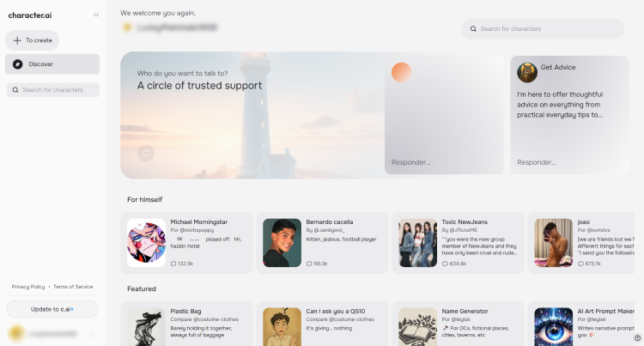Viewport: 644px width, 346px height.
Task: Click the top search magnifier icon
Action: 473,28
